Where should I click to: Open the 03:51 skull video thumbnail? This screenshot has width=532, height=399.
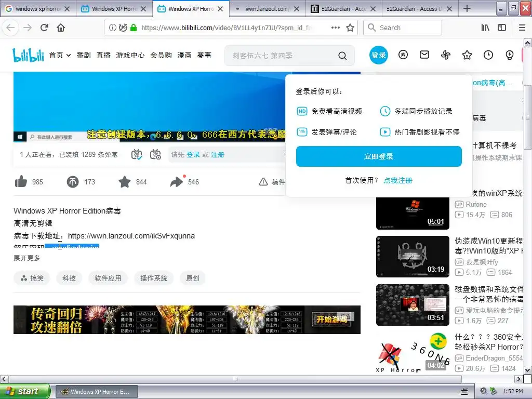coord(413,305)
